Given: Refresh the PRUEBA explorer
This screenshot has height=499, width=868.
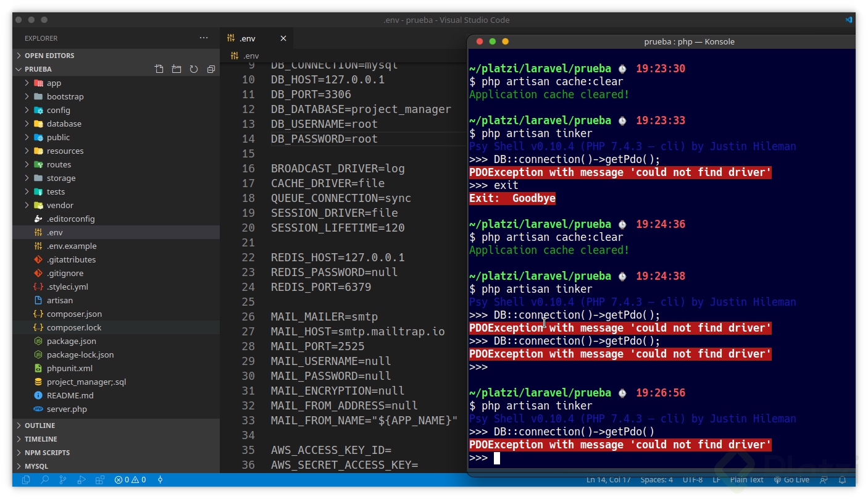Looking at the screenshot, I should pyautogui.click(x=194, y=69).
